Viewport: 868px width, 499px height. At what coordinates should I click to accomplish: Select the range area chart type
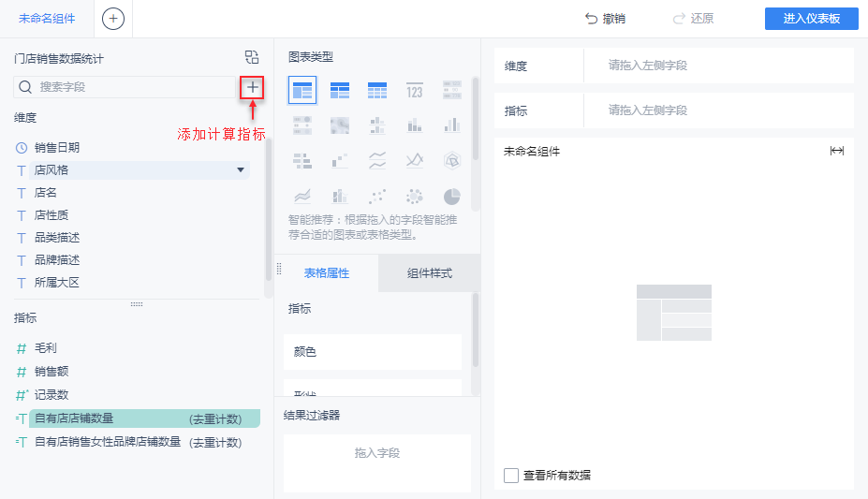pos(302,197)
